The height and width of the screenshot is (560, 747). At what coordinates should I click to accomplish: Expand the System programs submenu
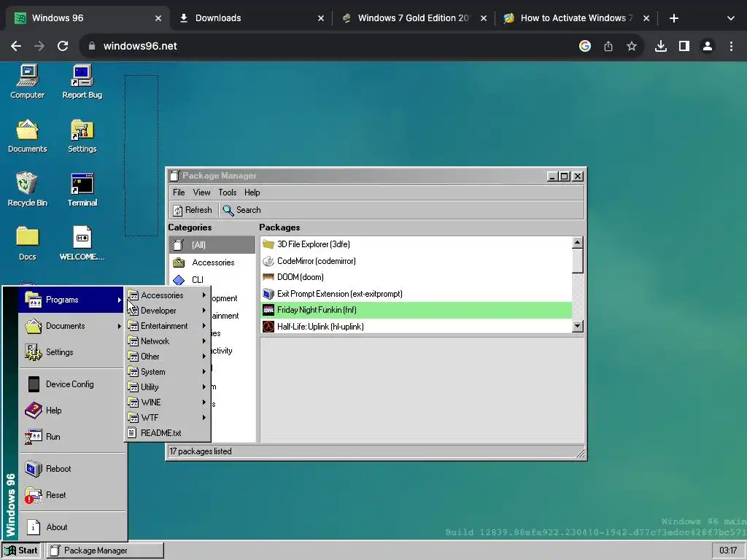pos(168,371)
